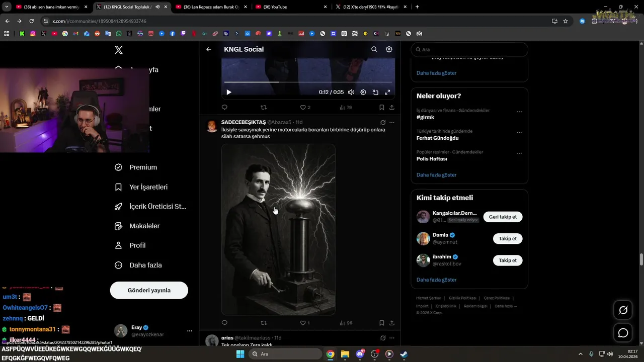The height and width of the screenshot is (362, 644).
Task: Open more options for Ferhat Gündoğdu trend
Action: pyautogui.click(x=519, y=132)
